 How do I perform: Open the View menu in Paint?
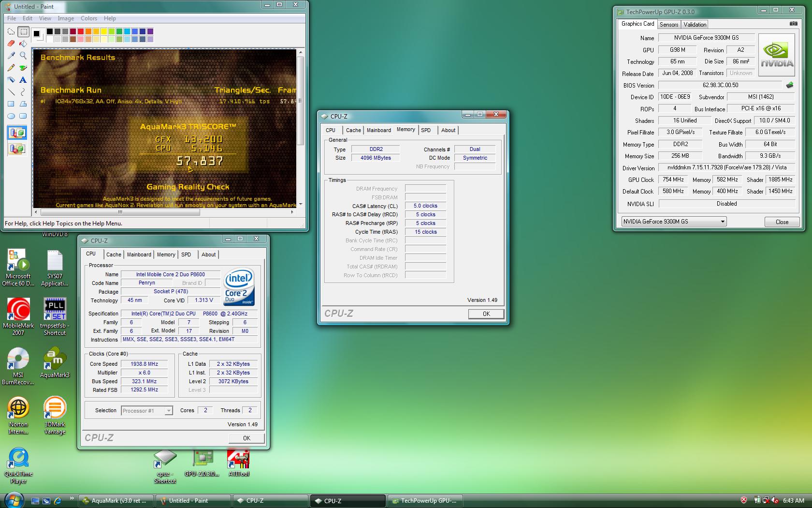(x=45, y=18)
